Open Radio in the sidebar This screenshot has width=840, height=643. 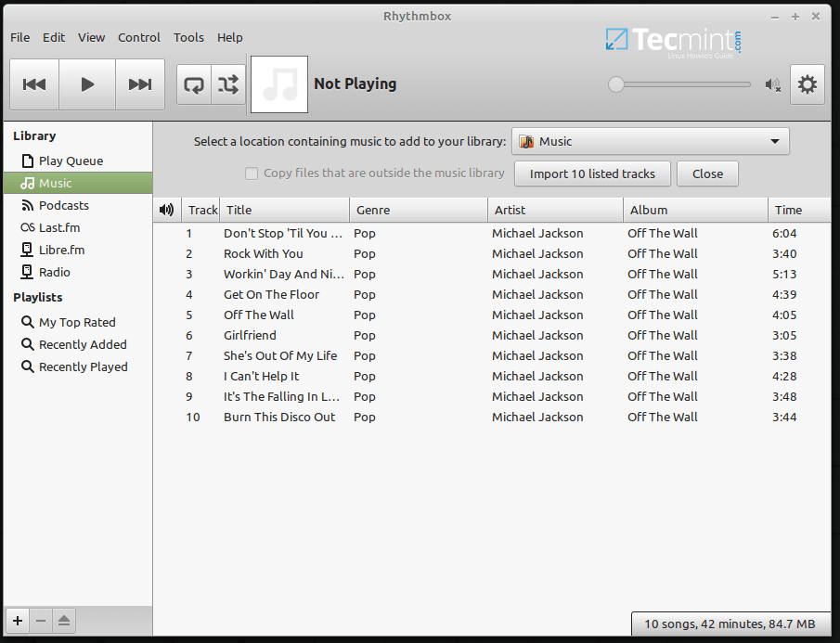(x=78, y=272)
